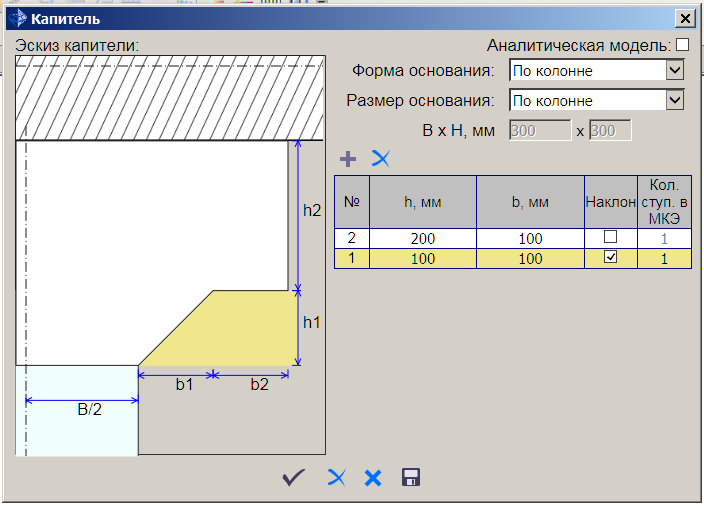Click the h1 dimension label in the sketch
The height and width of the screenshot is (507, 704).
coord(312,322)
